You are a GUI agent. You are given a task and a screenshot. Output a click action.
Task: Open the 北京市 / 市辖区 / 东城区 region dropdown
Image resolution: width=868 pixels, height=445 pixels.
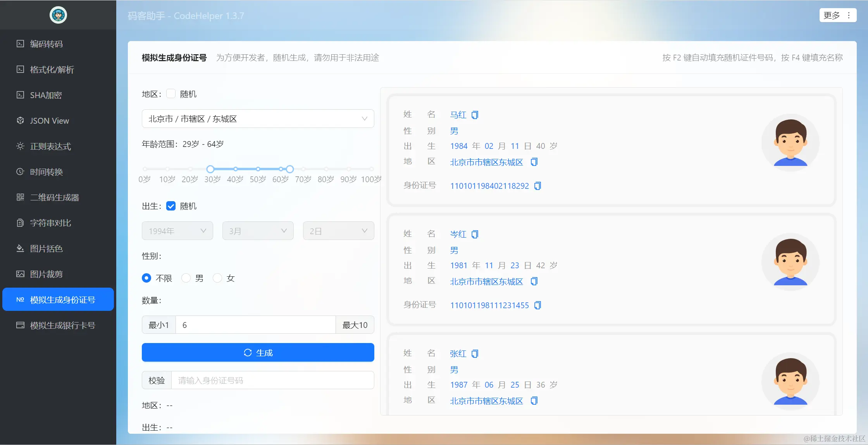coord(258,119)
